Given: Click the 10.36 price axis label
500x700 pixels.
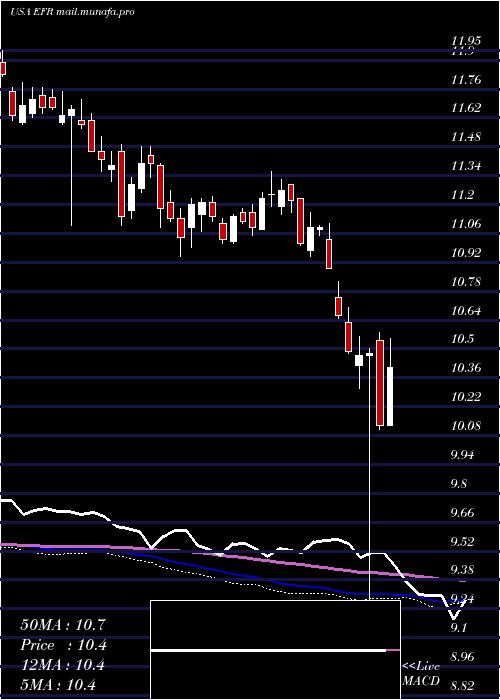Looking at the screenshot, I should click(466, 368).
